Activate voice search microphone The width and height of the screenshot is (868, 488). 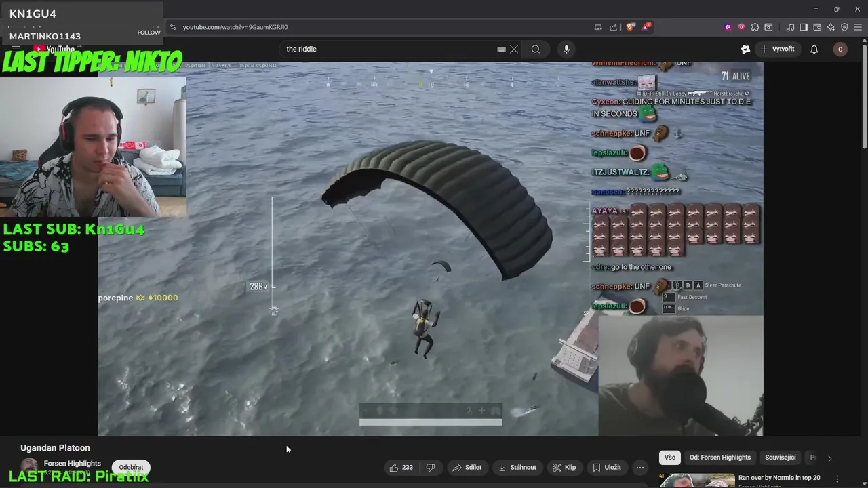point(566,49)
